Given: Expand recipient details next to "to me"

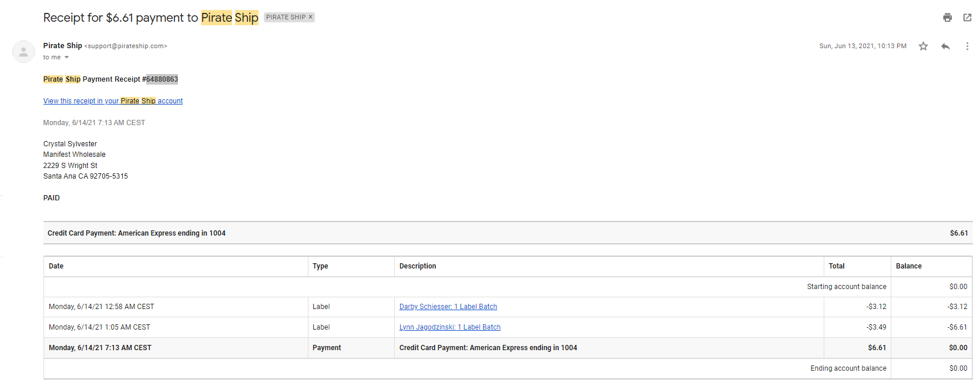Looking at the screenshot, I should pos(66,57).
